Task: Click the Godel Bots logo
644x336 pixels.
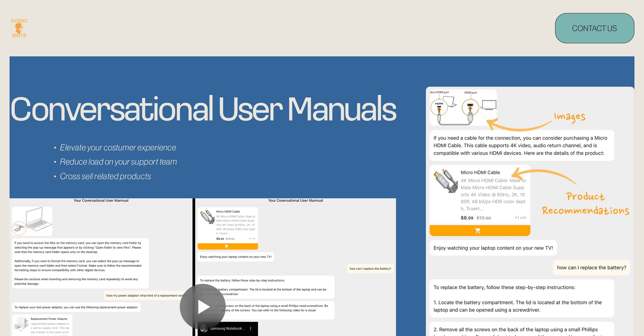Action: click(x=19, y=28)
